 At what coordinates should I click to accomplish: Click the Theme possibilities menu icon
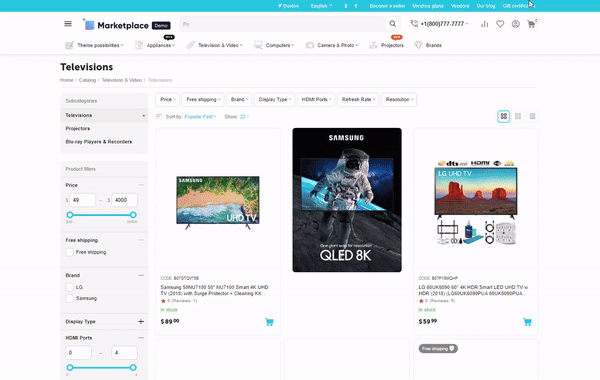coord(69,45)
